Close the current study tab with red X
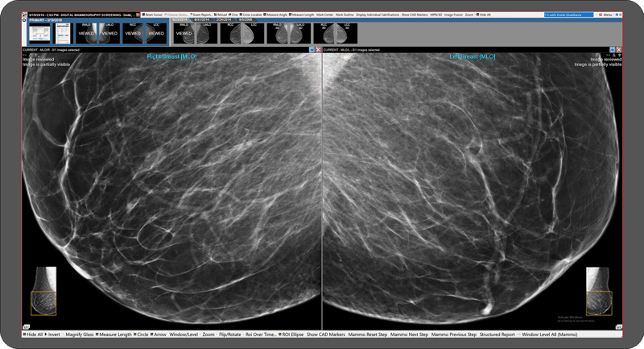644x349 pixels. (x=138, y=15)
